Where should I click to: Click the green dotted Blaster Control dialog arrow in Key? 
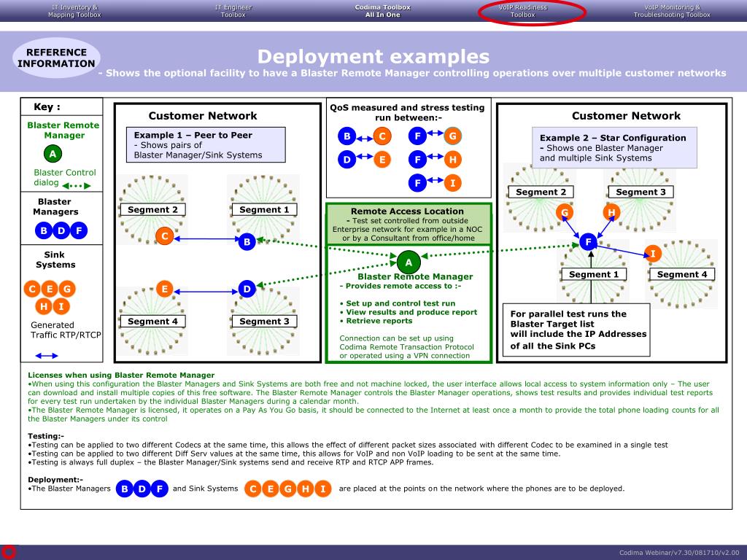(76, 186)
